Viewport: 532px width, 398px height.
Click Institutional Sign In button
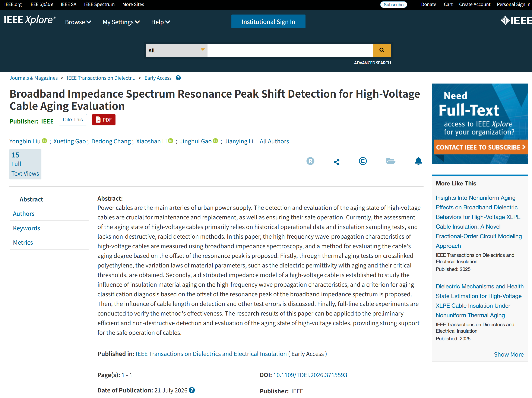pyautogui.click(x=268, y=21)
